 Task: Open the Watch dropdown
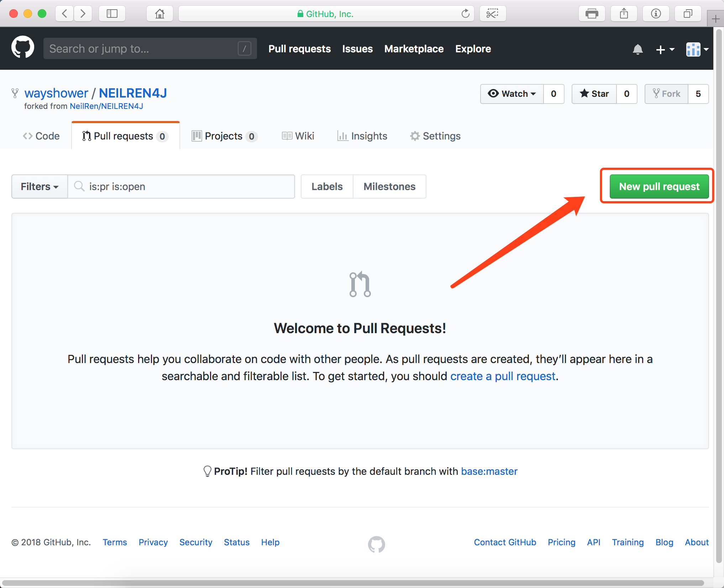tap(512, 94)
